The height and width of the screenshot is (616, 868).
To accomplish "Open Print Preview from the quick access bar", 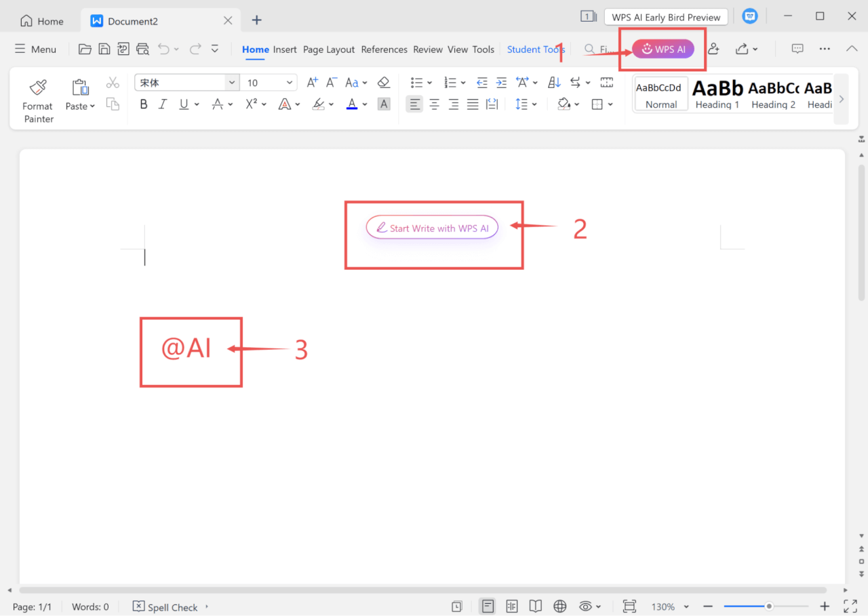I will (x=142, y=49).
